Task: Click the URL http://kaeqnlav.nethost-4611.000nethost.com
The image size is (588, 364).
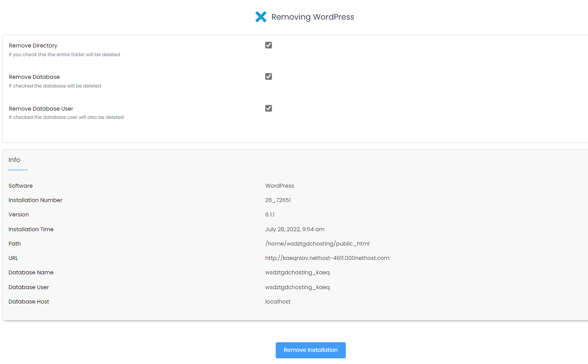Action: (327, 258)
